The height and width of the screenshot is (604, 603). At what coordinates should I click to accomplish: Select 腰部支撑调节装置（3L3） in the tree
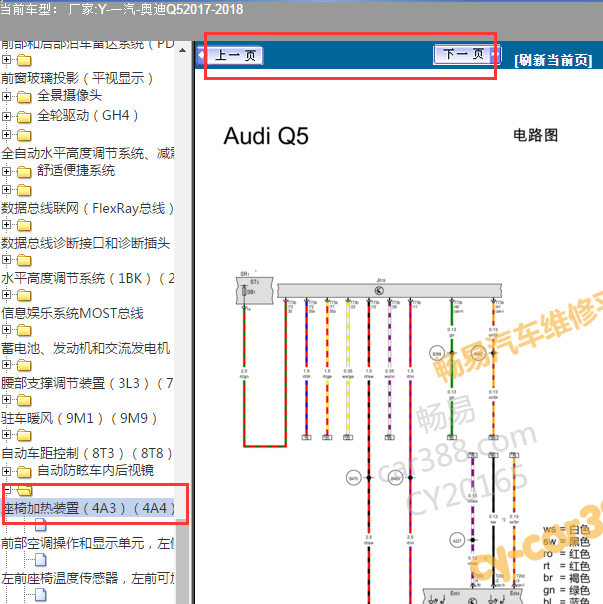pos(87,384)
